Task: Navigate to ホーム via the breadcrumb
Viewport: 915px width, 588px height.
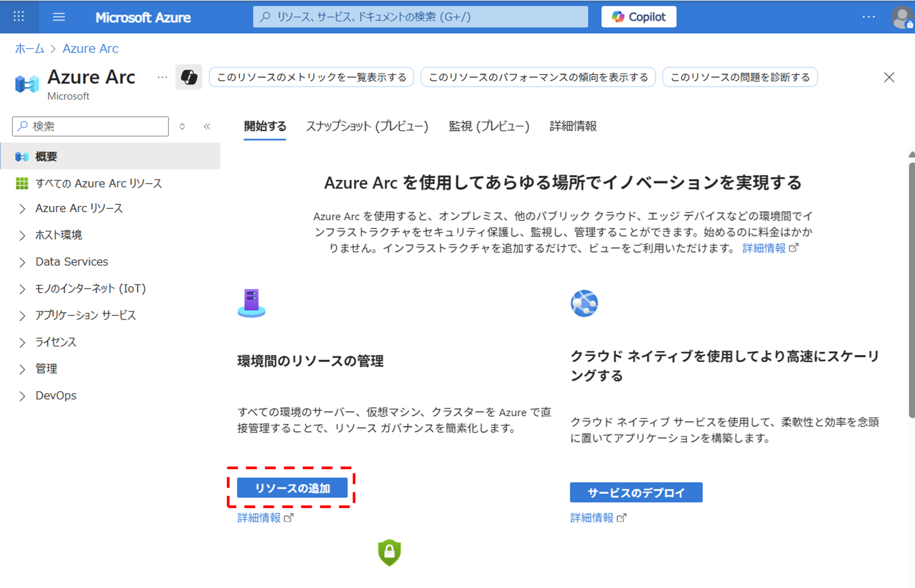Action: [29, 49]
